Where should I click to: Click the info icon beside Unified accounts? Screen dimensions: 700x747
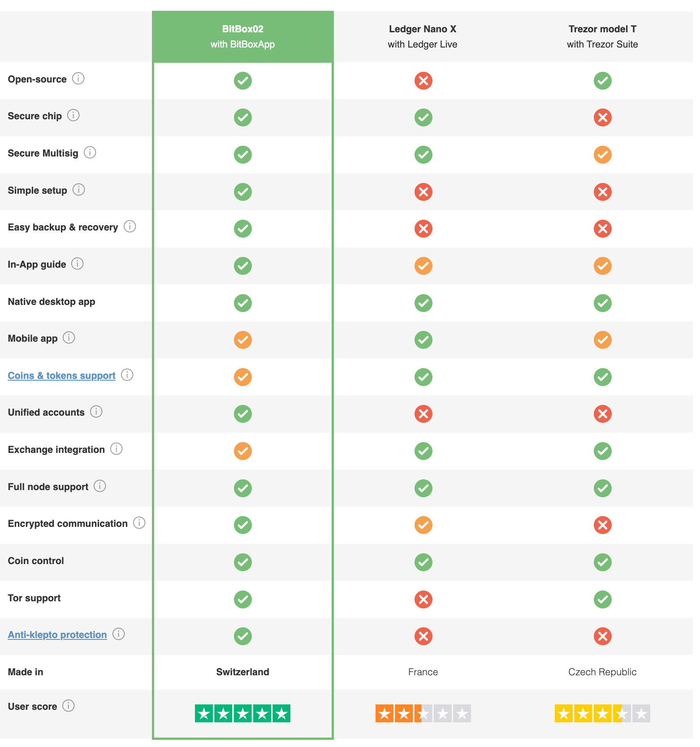(96, 412)
